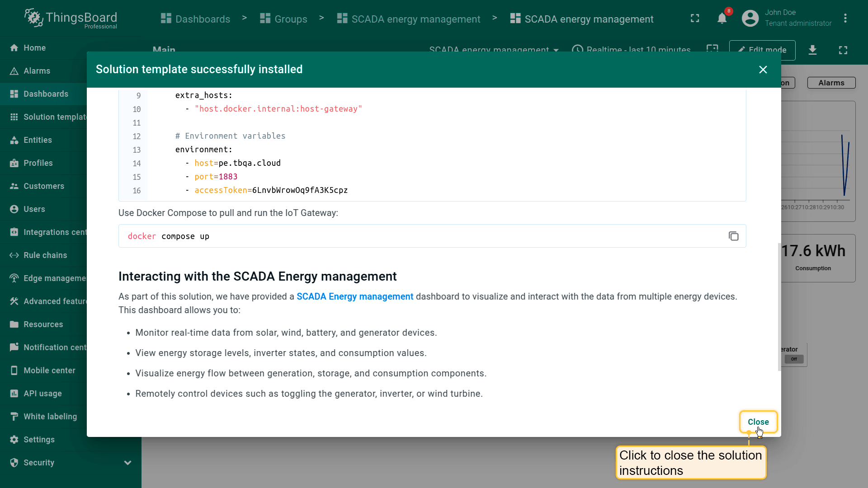Click the ThingsBoard logo
Screen dimensions: 868x488
pyautogui.click(x=71, y=19)
